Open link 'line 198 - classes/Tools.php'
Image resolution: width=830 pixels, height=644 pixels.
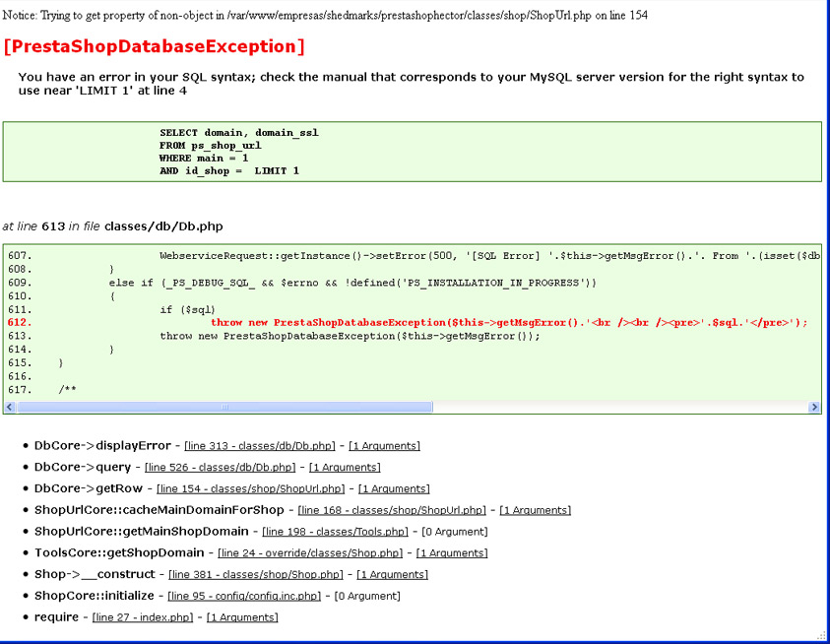(x=335, y=531)
